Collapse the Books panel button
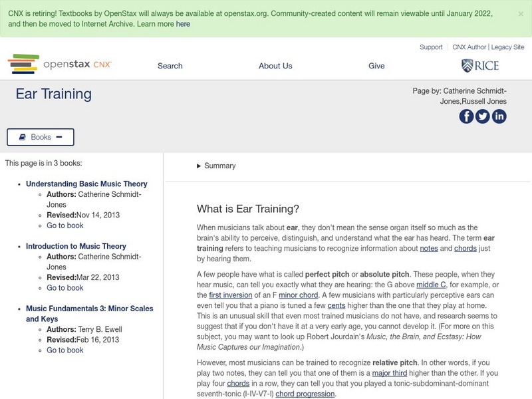 [41, 137]
